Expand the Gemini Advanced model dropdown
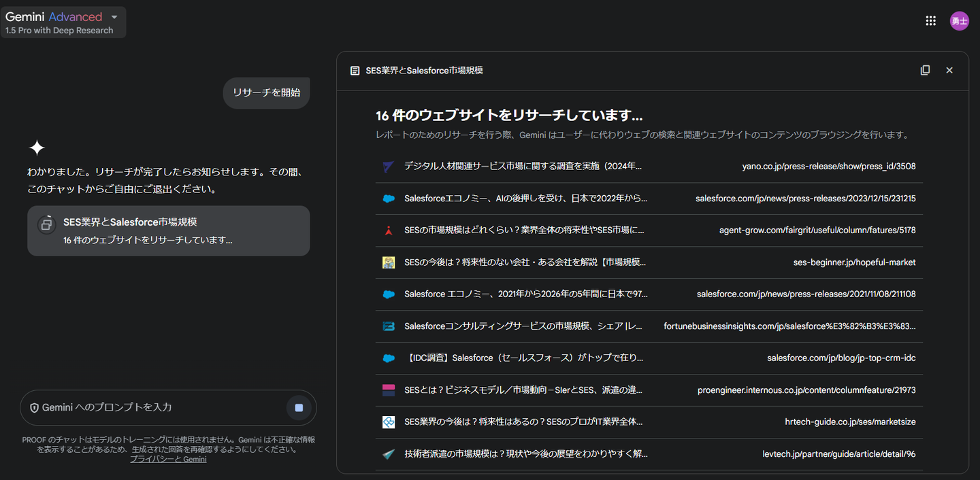This screenshot has width=980, height=480. [114, 17]
